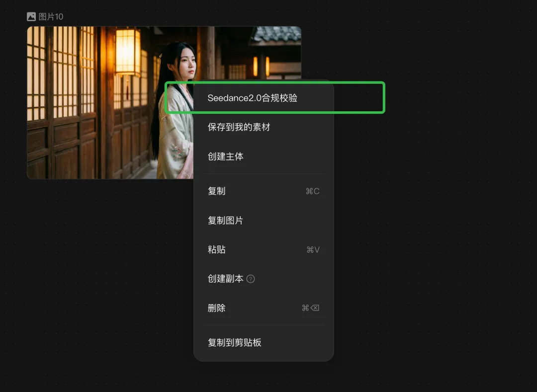Click the picture icon beside 图片10
The height and width of the screenshot is (392, 537).
tap(31, 16)
